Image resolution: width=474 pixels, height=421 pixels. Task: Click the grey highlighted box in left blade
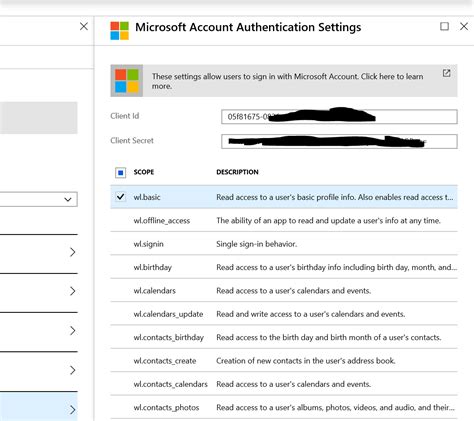39,118
